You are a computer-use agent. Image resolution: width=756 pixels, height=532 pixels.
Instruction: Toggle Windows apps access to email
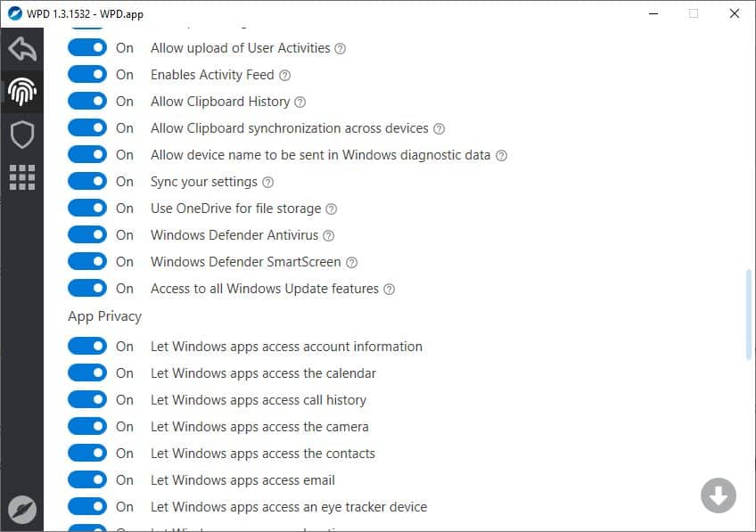pos(86,480)
